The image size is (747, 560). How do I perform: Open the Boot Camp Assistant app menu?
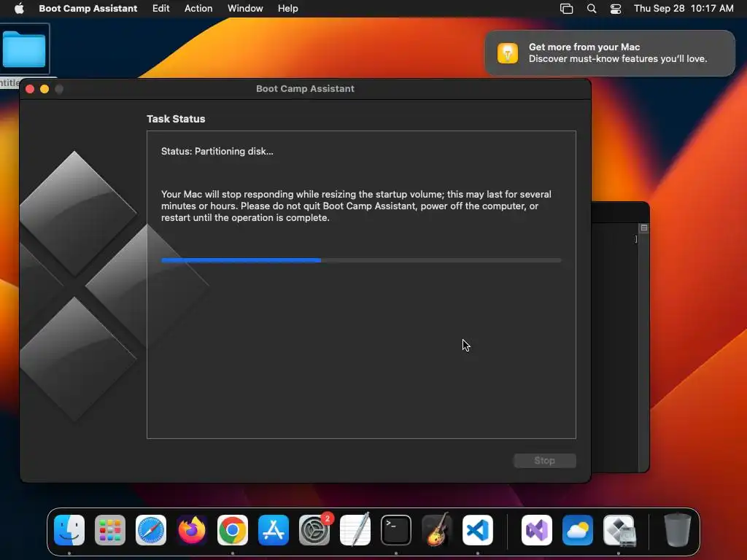click(x=88, y=8)
